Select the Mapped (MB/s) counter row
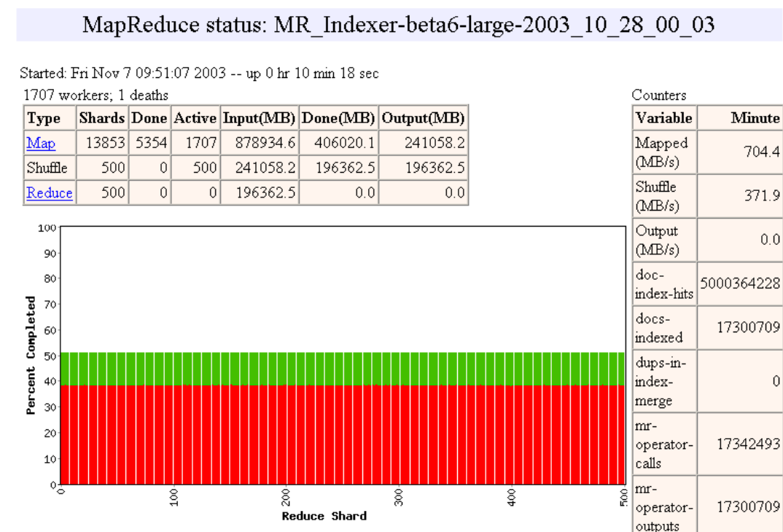Viewport: 783px width, 532px height. (708, 152)
